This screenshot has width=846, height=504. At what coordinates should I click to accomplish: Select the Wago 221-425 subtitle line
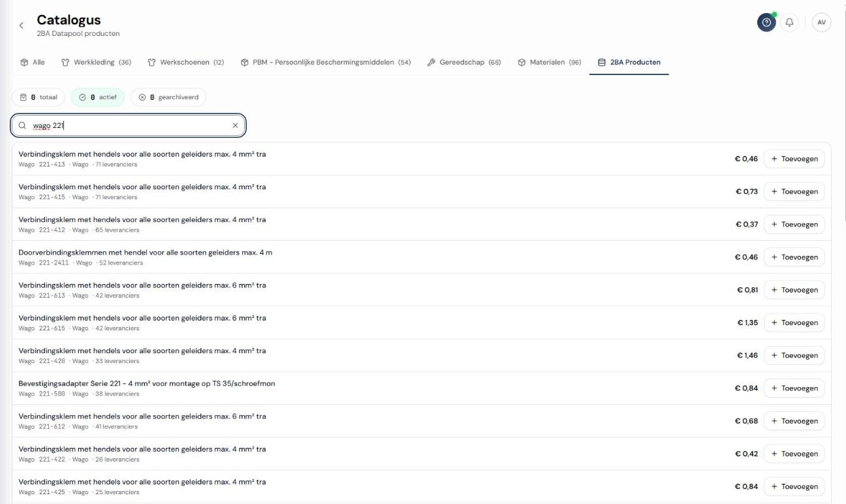pos(78,492)
